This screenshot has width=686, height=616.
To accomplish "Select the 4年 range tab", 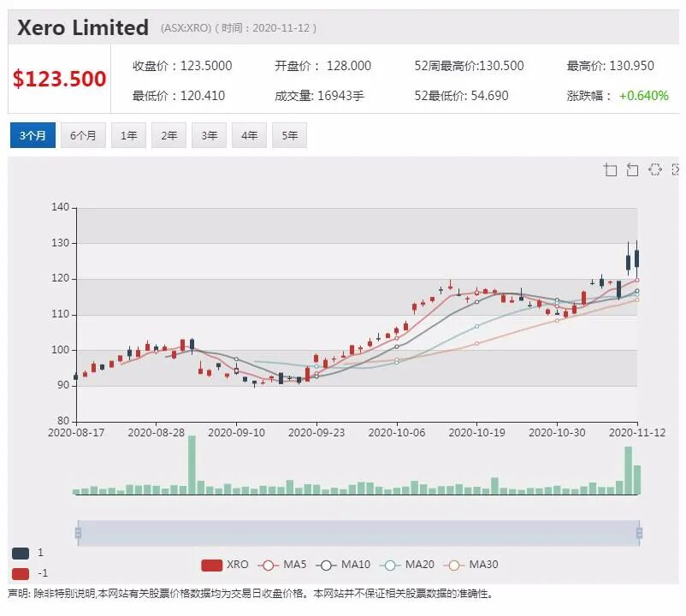I will 250,135.
